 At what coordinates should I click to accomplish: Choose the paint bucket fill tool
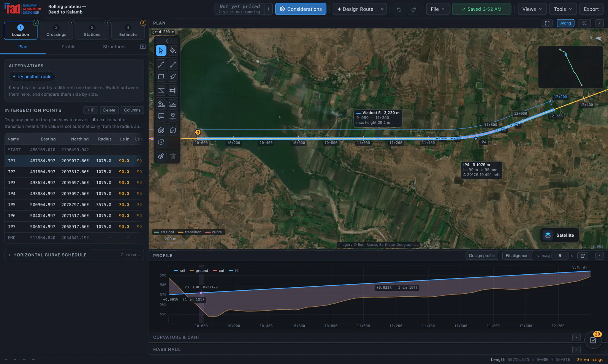(x=173, y=51)
